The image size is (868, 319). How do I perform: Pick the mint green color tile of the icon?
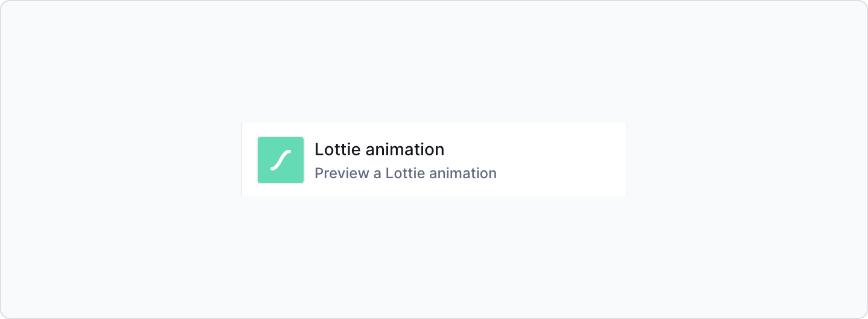[281, 160]
